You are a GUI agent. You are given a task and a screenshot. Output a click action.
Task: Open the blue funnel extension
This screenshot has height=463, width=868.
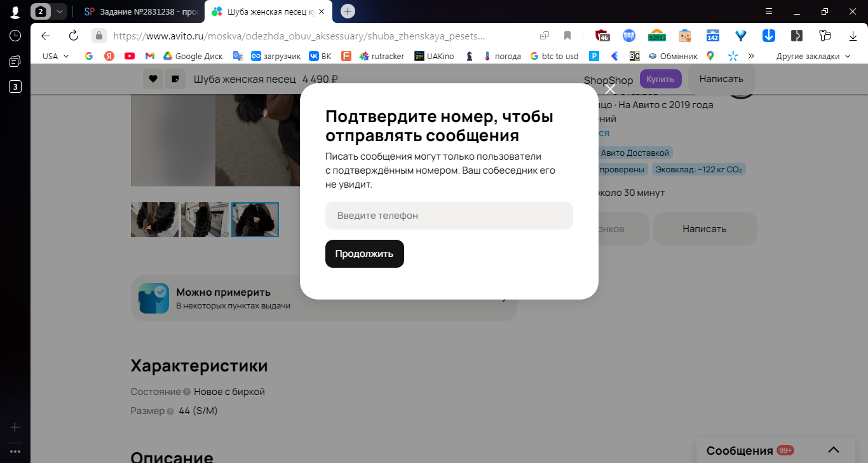[x=740, y=36]
